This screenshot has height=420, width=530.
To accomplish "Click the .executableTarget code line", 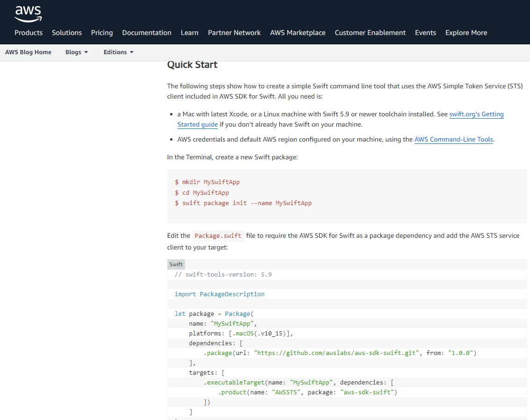I will pos(299,382).
